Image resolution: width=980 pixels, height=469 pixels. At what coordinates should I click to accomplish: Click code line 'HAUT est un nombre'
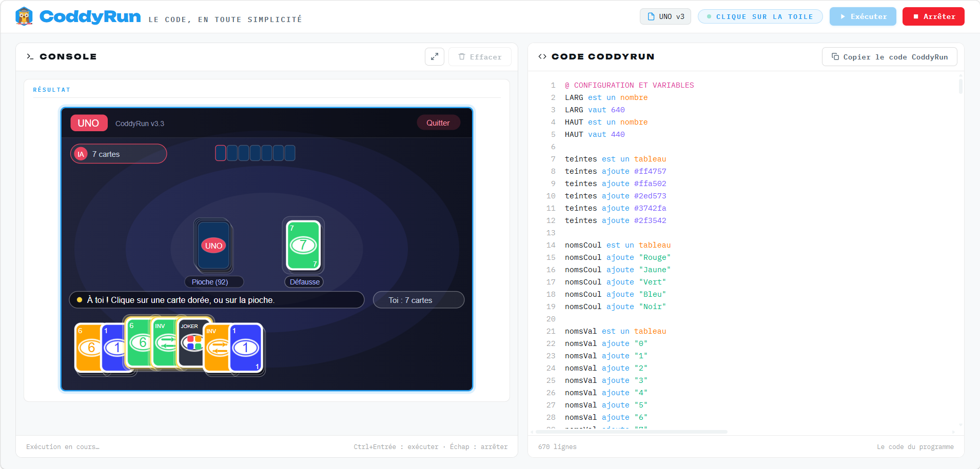tap(606, 122)
